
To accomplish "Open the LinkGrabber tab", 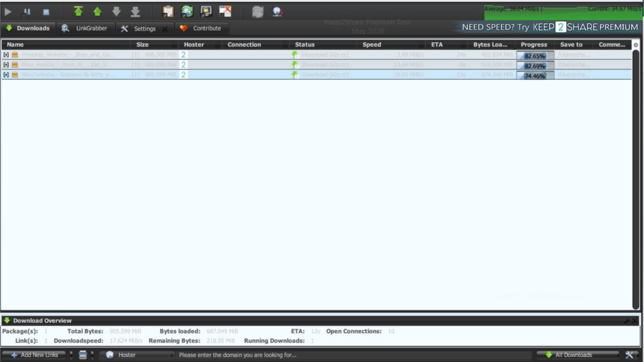I will (85, 28).
